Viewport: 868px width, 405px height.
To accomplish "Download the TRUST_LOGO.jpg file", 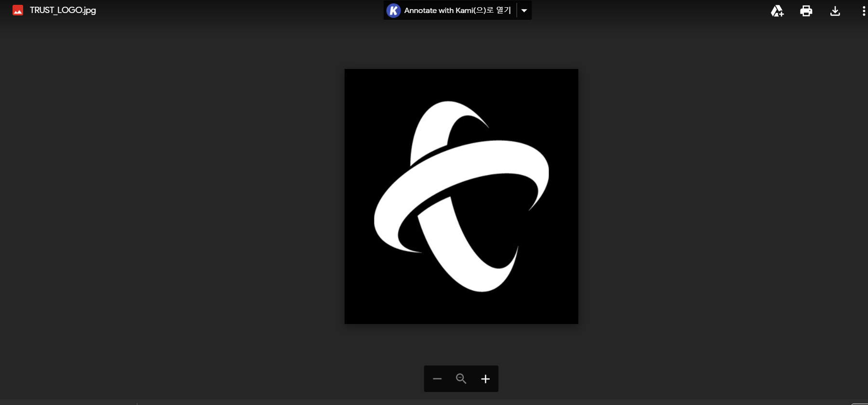I will [x=835, y=11].
